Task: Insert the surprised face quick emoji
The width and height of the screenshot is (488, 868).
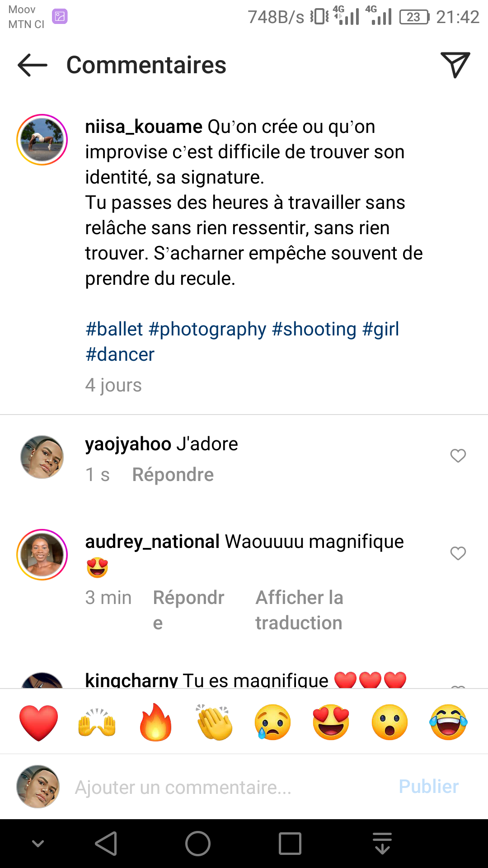Action: [389, 722]
